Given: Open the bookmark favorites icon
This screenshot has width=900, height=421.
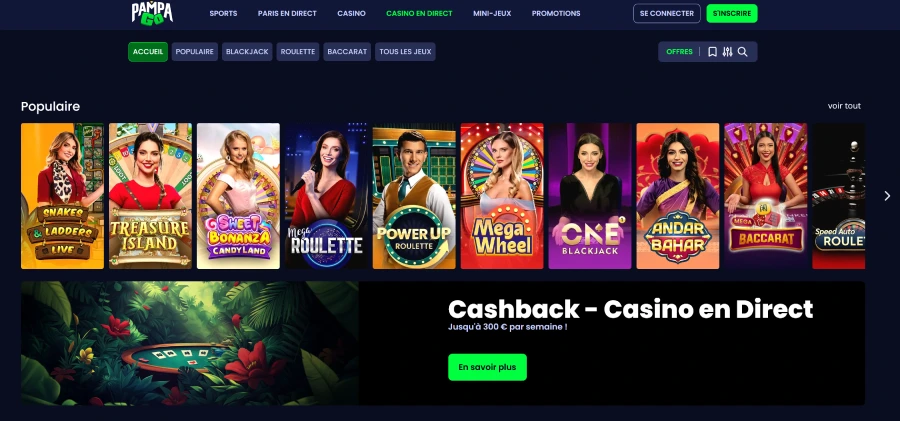Looking at the screenshot, I should pyautogui.click(x=712, y=52).
